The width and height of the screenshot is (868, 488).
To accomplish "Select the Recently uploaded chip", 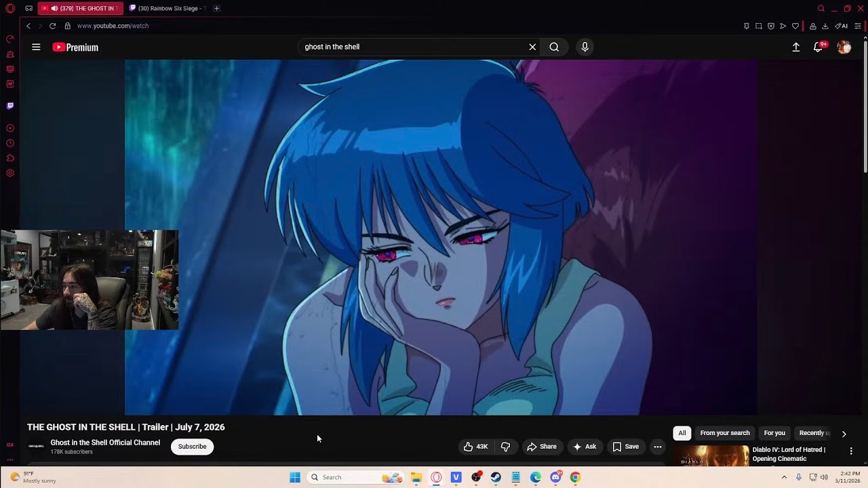I will point(814,433).
